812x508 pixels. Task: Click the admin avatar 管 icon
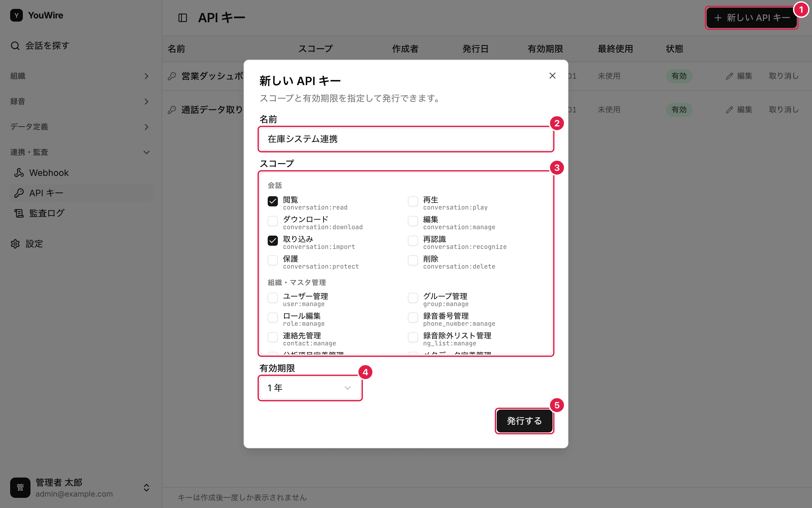20,487
